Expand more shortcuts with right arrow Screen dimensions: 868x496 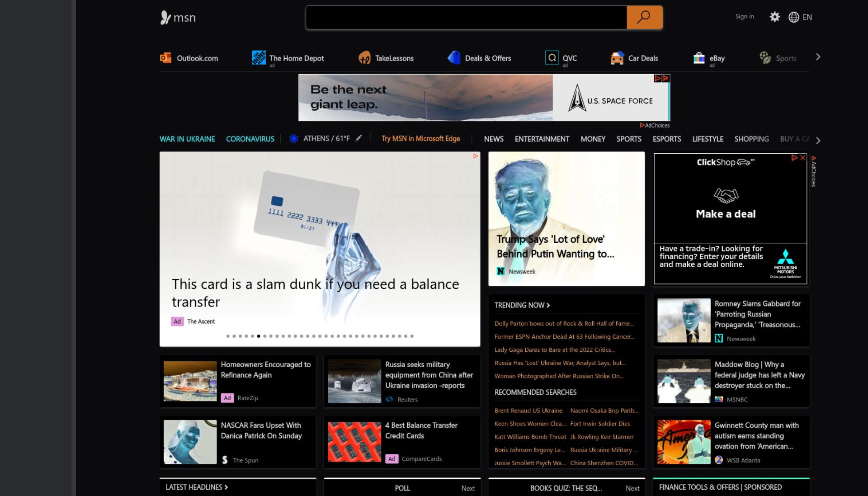[818, 57]
